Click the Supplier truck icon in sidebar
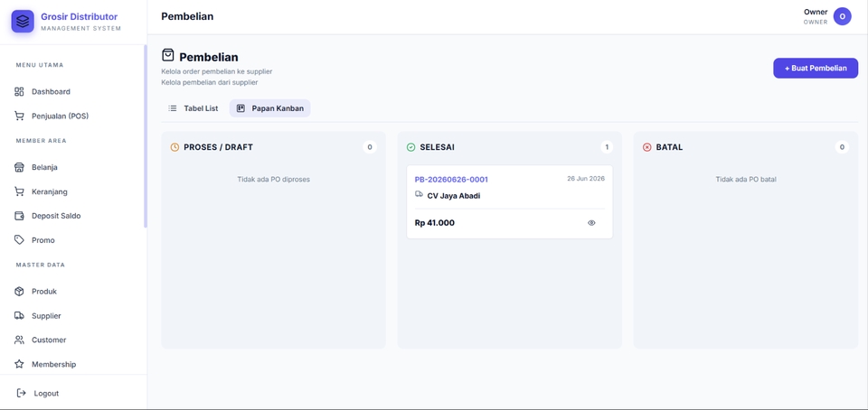Screen dimensions: 868x410 19,315
